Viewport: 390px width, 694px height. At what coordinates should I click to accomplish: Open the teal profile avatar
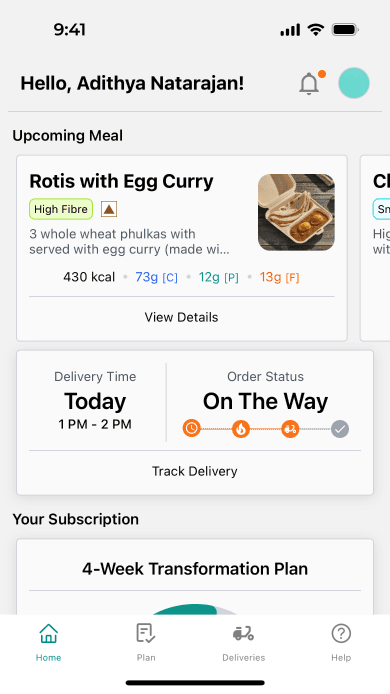tap(354, 83)
